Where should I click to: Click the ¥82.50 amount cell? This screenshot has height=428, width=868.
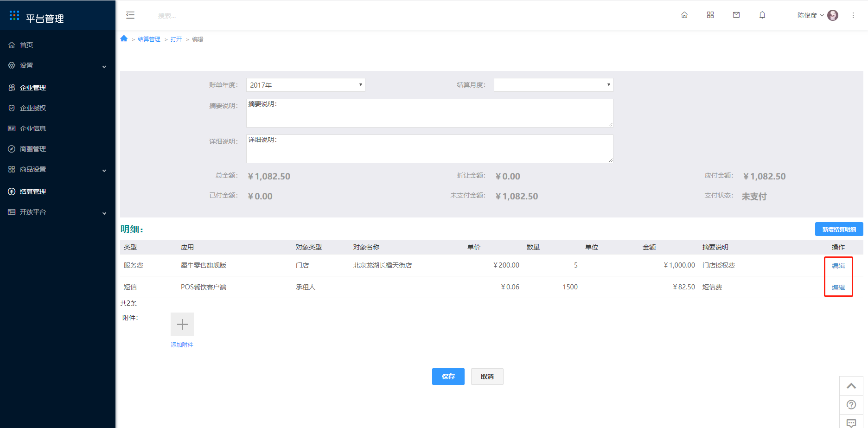(x=684, y=287)
